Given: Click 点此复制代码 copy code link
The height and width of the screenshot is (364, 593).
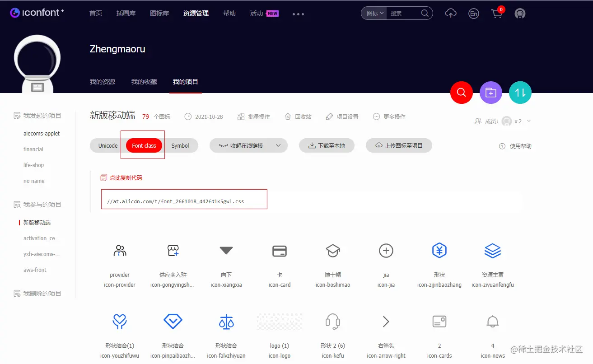Looking at the screenshot, I should 121,177.
